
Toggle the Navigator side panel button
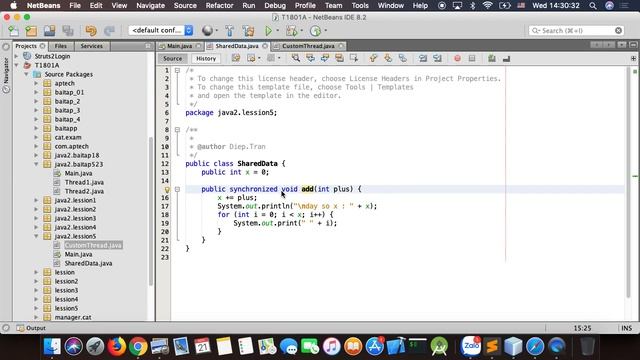pyautogui.click(x=6, y=75)
